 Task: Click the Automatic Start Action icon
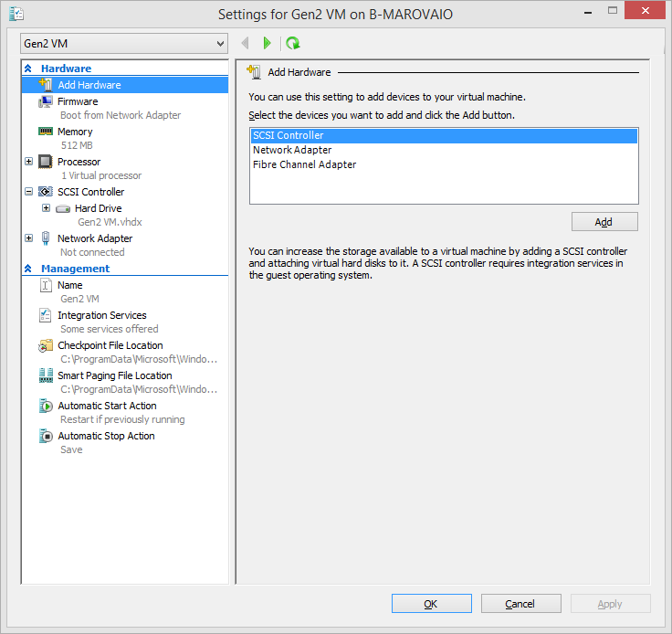(46, 406)
